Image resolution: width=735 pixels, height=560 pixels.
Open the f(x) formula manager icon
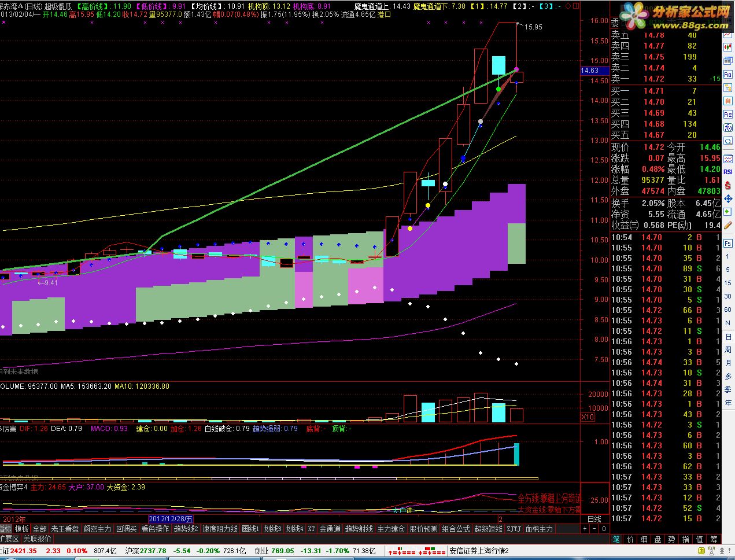click(x=728, y=128)
